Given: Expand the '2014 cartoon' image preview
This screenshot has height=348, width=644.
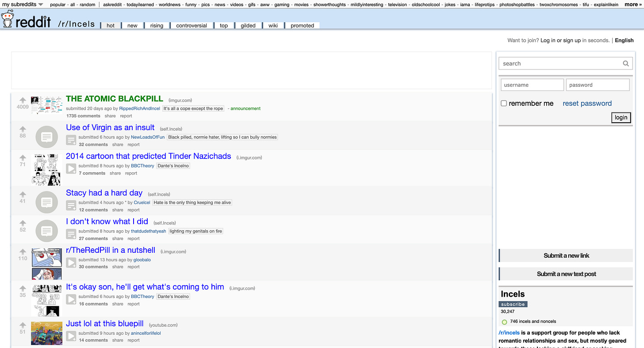Looking at the screenshot, I should click(x=71, y=169).
